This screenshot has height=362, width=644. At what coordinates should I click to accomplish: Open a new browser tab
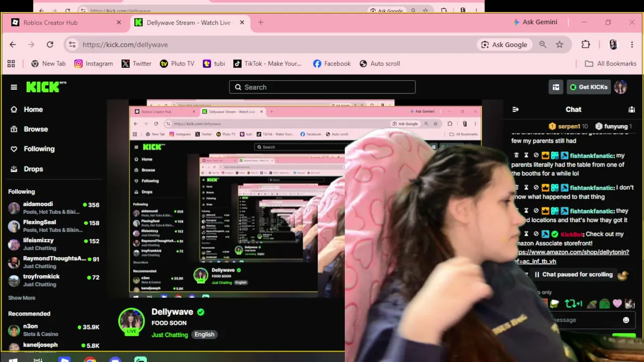[261, 22]
